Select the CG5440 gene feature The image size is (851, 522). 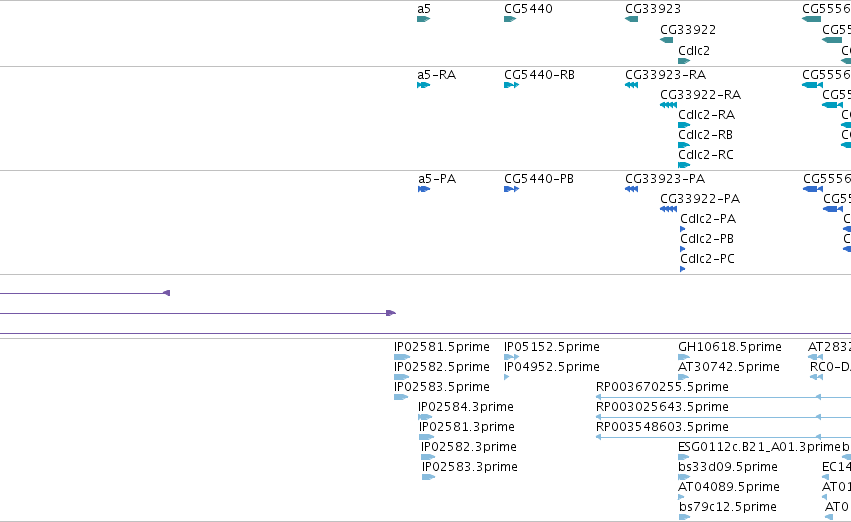coord(510,19)
